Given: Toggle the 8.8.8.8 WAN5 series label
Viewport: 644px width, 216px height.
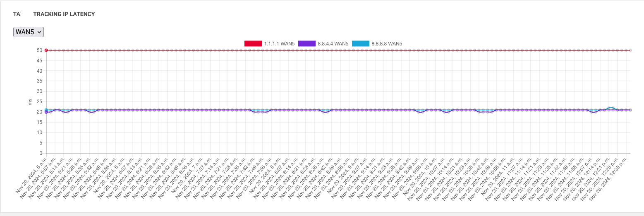Looking at the screenshot, I should pos(387,43).
